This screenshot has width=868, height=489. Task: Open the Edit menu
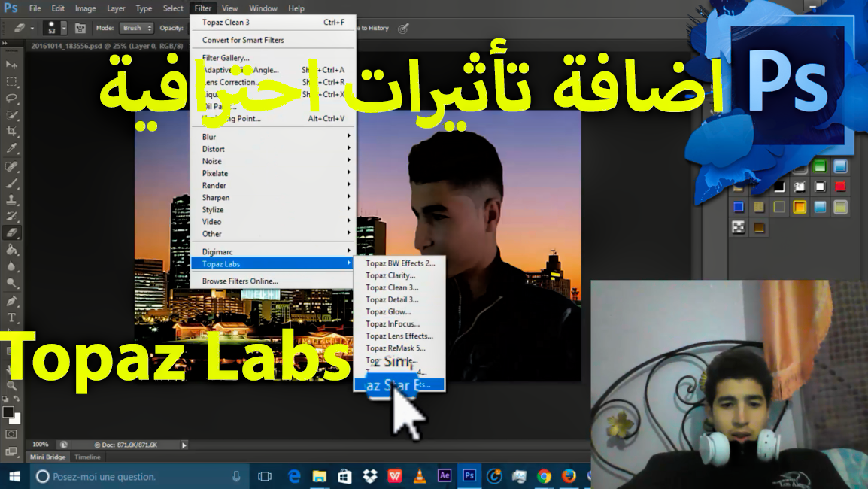58,8
